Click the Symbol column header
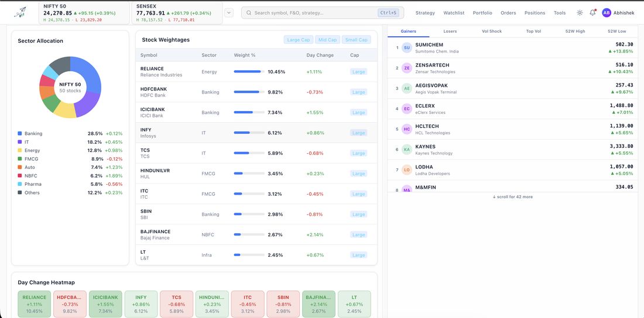The width and height of the screenshot is (644, 318). click(149, 56)
